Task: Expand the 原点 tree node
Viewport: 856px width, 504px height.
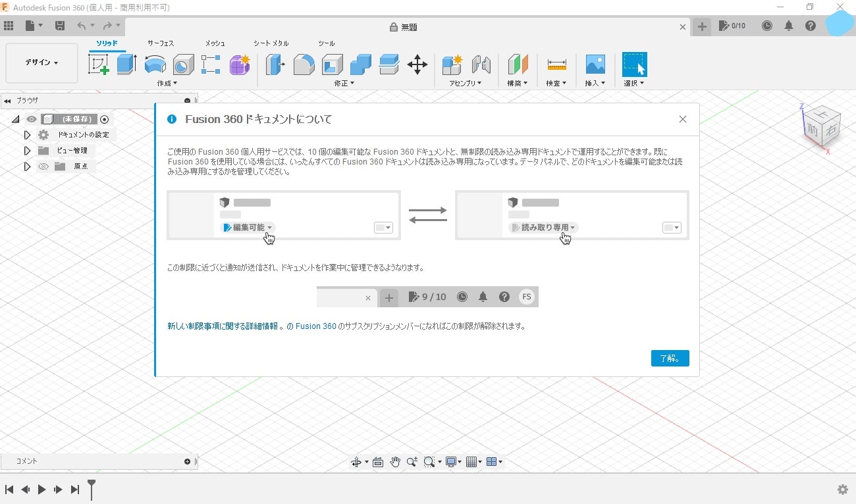Action: (27, 166)
